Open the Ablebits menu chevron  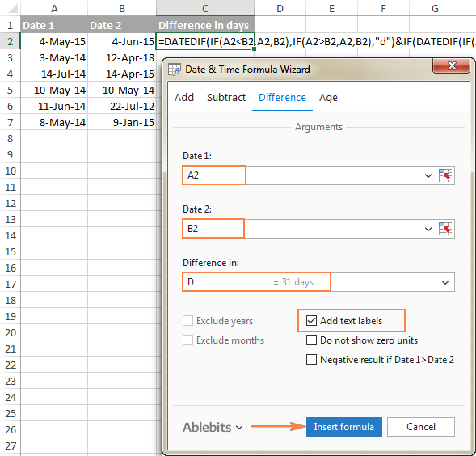click(x=239, y=428)
